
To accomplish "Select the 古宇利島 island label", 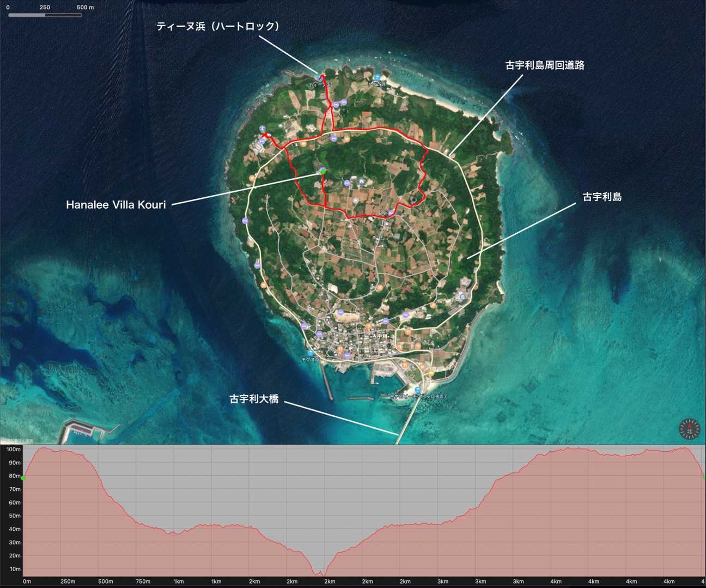I will coord(602,197).
